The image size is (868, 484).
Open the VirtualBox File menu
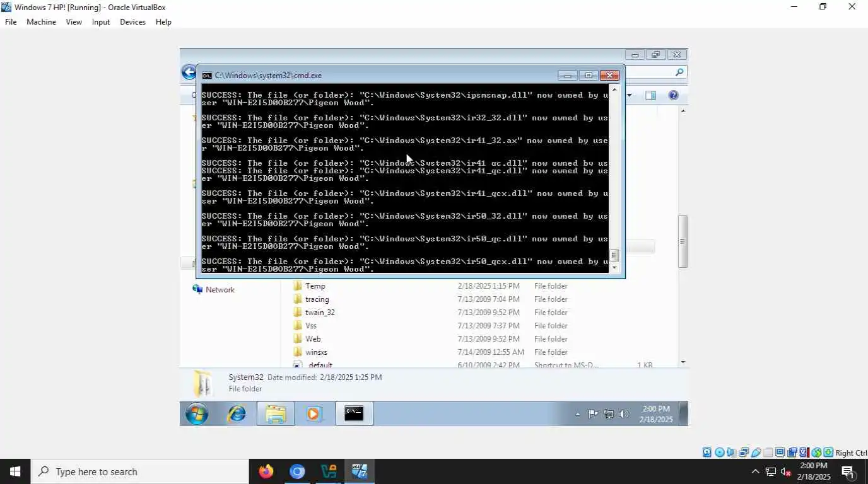[x=11, y=21]
